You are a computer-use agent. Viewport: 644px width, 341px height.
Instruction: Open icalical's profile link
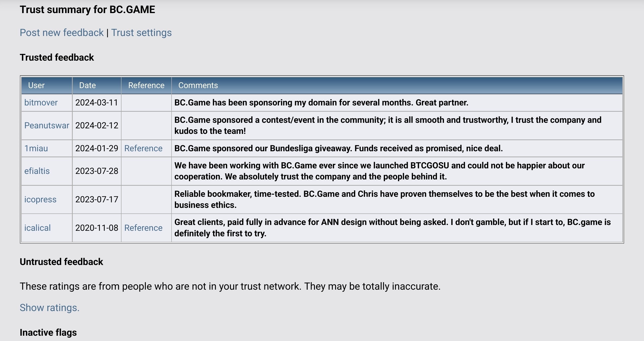pyautogui.click(x=37, y=228)
